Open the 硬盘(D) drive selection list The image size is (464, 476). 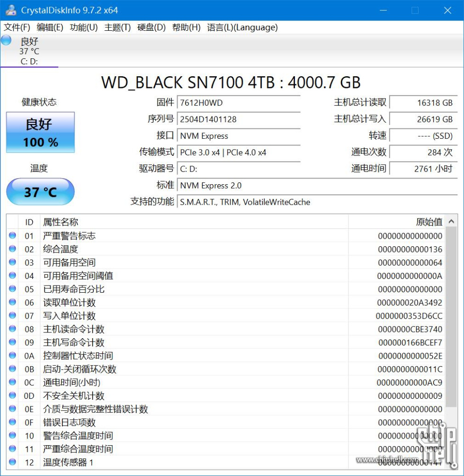(x=150, y=27)
